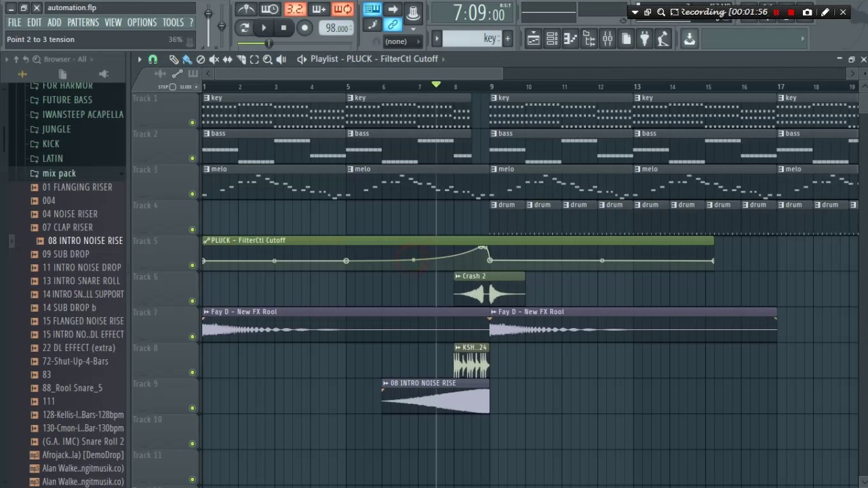Click the camera icon in recording overlay

[x=807, y=12]
